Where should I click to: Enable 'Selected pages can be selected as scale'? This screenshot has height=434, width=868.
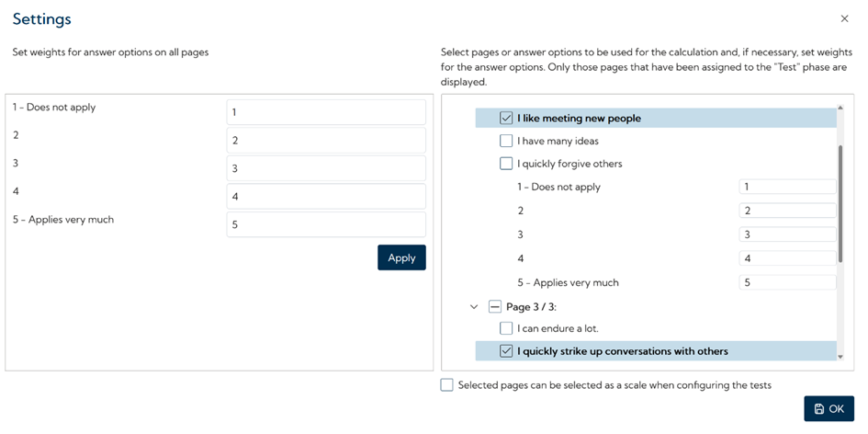[447, 385]
